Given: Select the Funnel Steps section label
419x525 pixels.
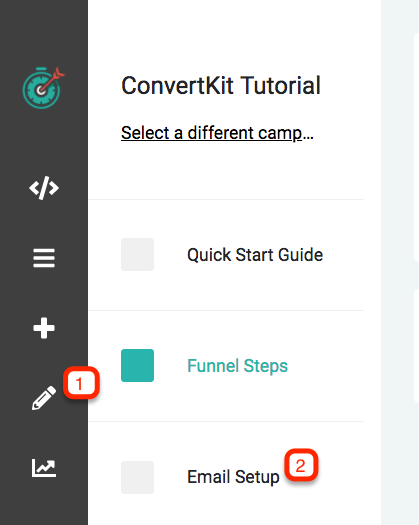Looking at the screenshot, I should [237, 366].
